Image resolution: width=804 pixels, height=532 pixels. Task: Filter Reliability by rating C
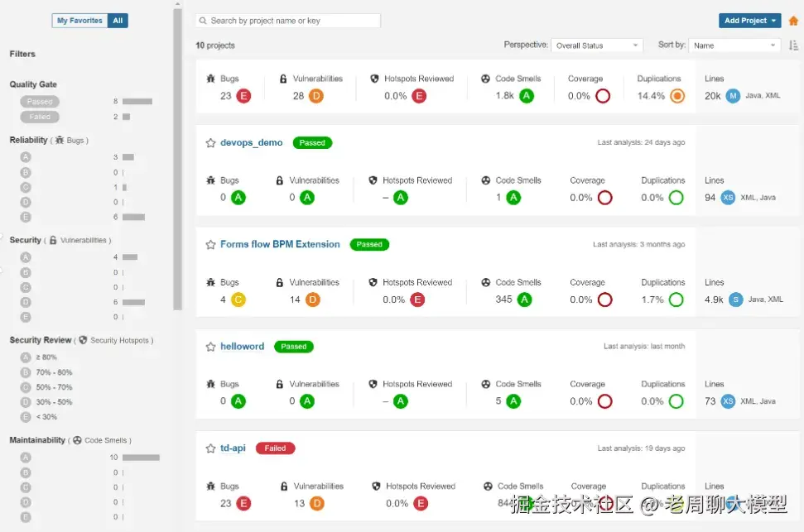click(26, 188)
